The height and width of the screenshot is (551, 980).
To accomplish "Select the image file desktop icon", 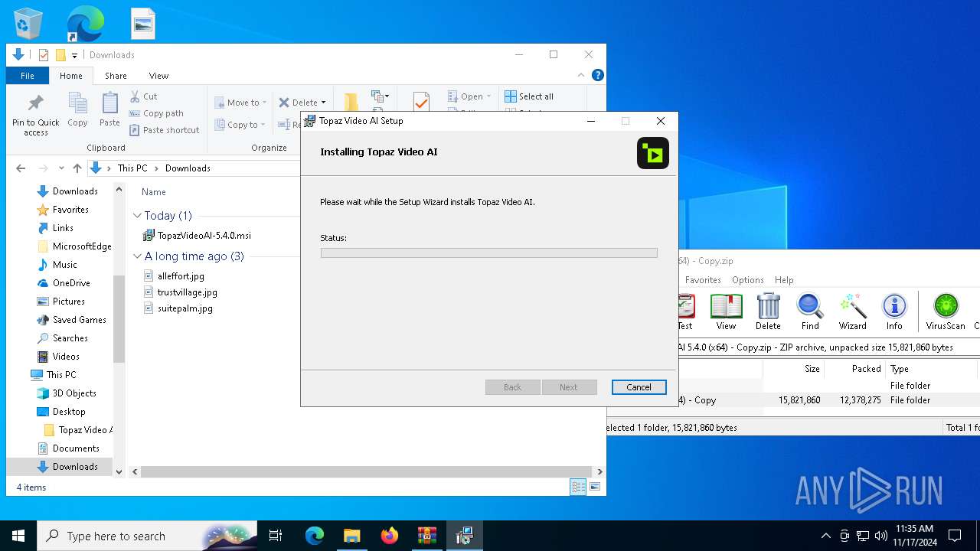I will click(143, 24).
